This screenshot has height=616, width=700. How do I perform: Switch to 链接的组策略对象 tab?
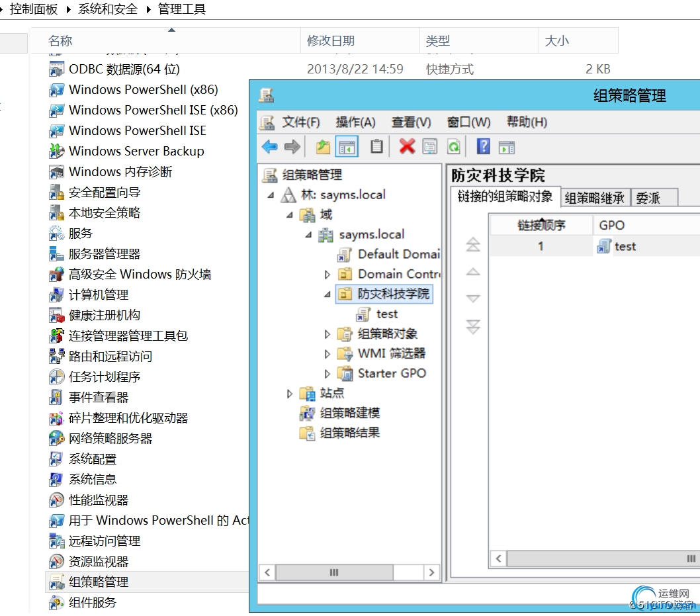coord(505,197)
